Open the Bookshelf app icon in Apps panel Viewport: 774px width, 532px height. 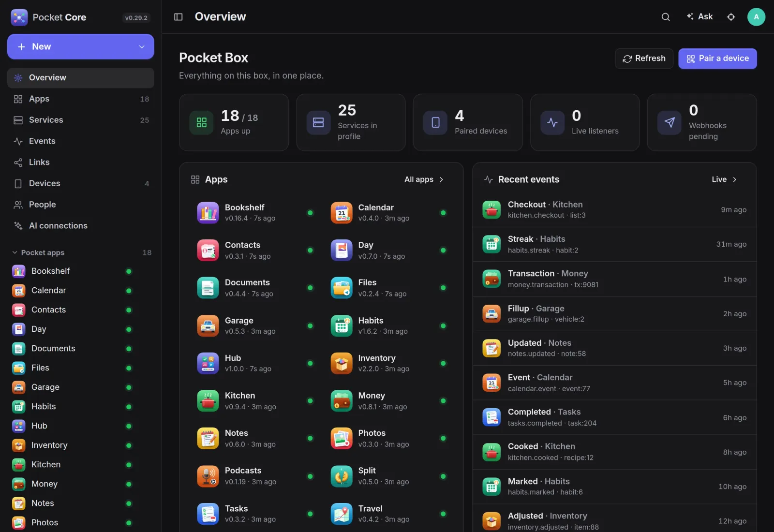point(208,213)
